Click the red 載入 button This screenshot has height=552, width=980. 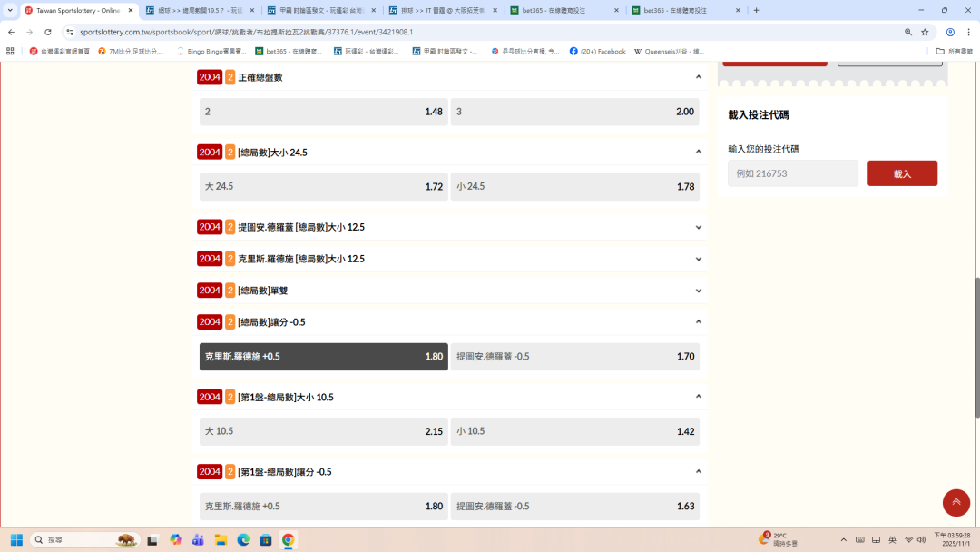tap(902, 173)
